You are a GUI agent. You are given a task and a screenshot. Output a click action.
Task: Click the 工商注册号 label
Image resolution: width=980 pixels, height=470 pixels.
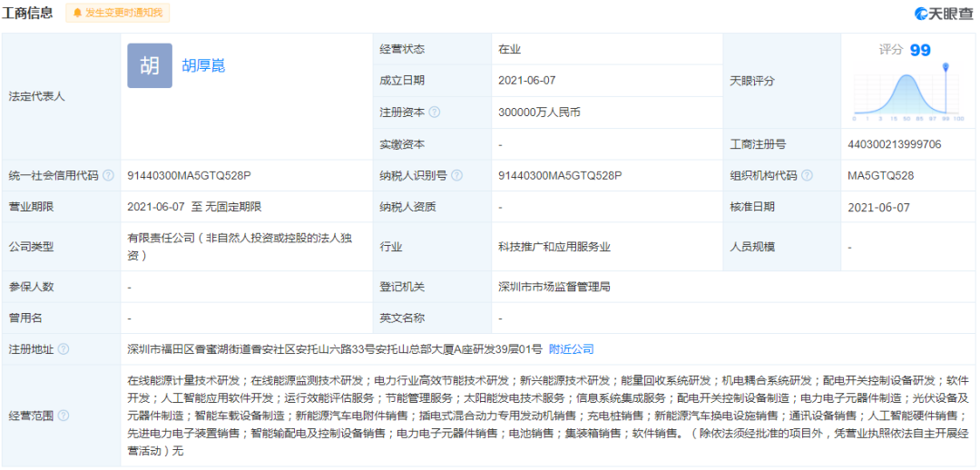(758, 144)
